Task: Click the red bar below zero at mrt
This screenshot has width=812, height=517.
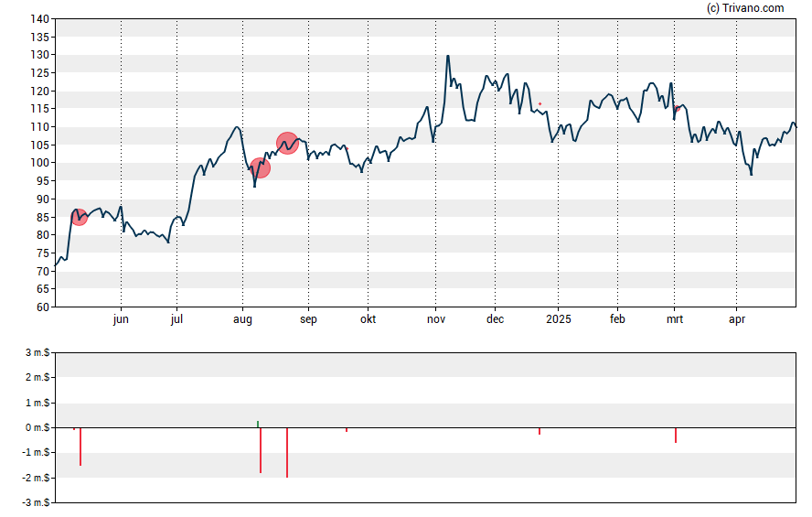Action: pos(675,436)
